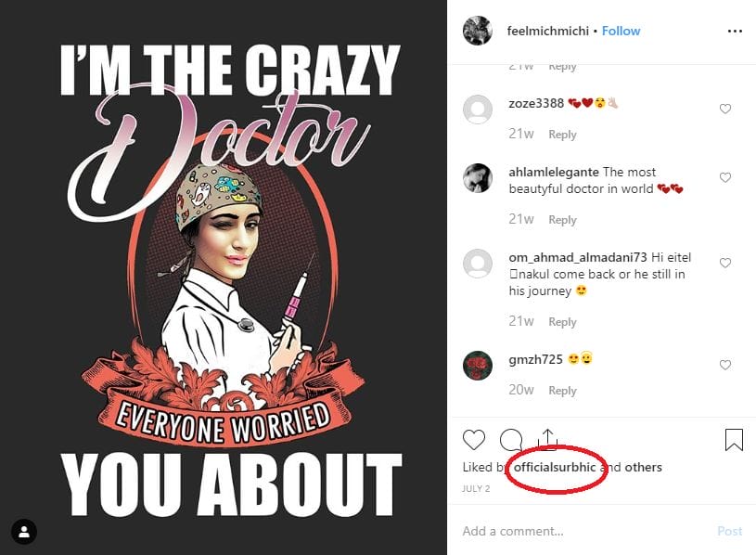Reply to gmzh725's comment

pos(562,391)
